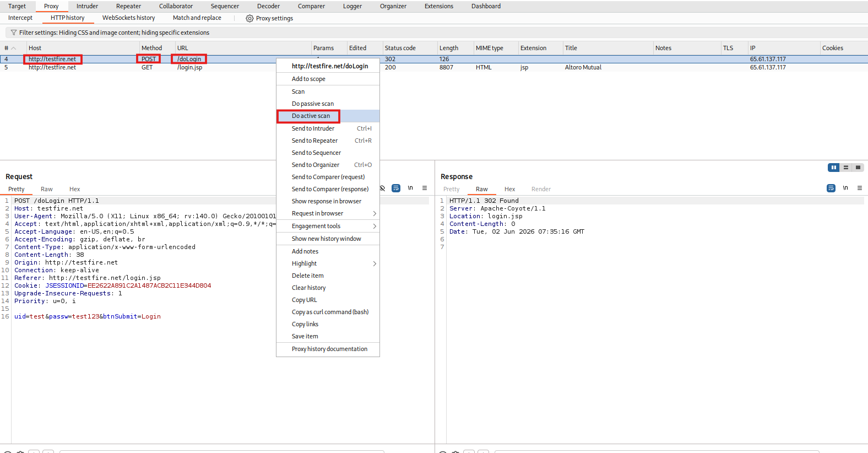Select Pretty view in Response pane

[452, 189]
